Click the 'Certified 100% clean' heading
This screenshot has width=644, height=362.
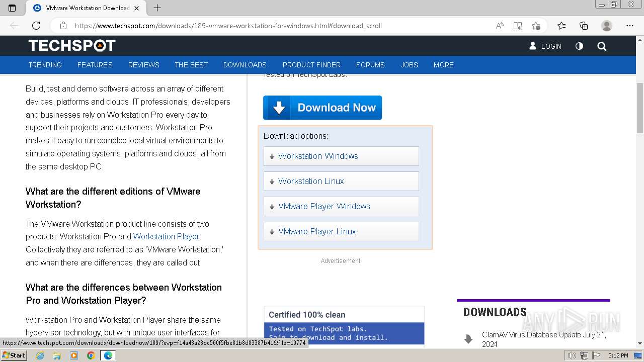307,315
